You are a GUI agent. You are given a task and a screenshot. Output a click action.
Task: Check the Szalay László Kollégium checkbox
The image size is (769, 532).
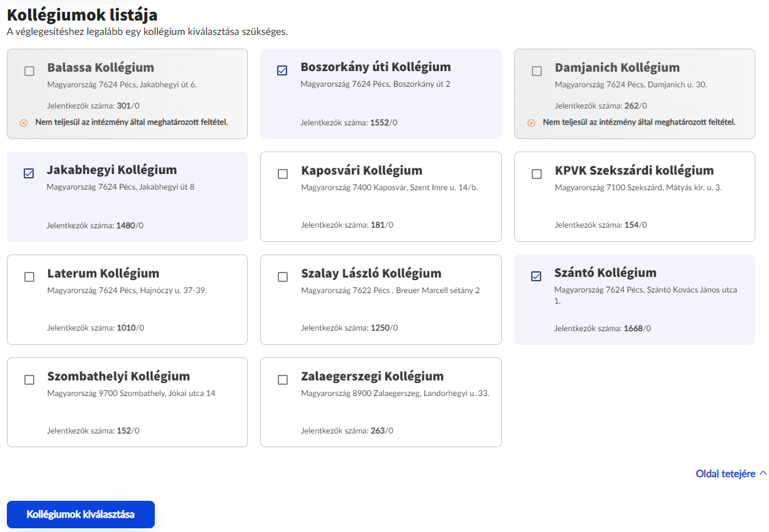click(283, 277)
